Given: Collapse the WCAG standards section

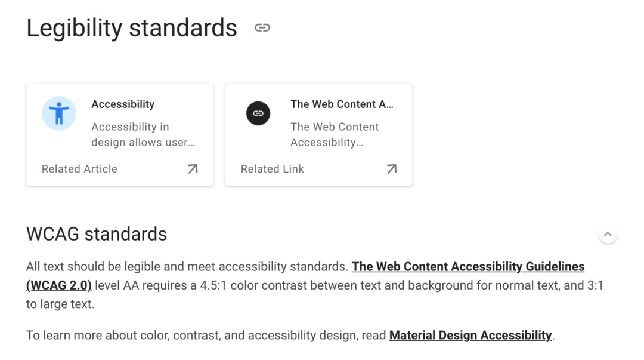Looking at the screenshot, I should click(x=608, y=235).
